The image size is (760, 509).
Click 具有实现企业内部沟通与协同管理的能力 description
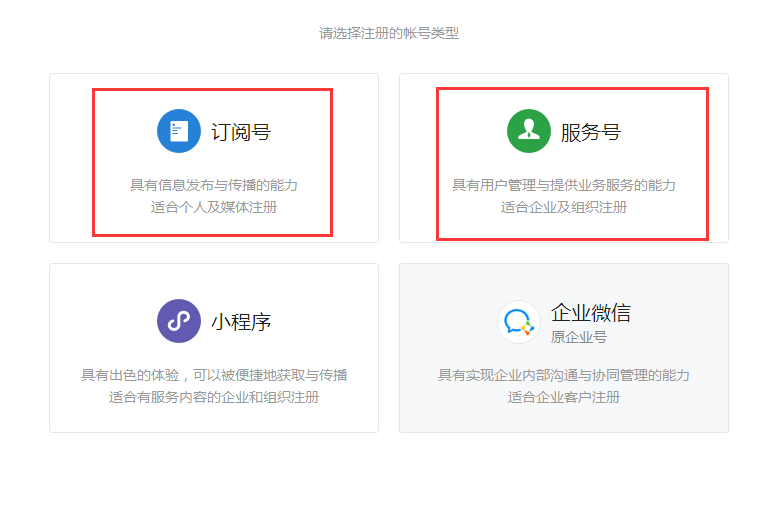coord(564,375)
